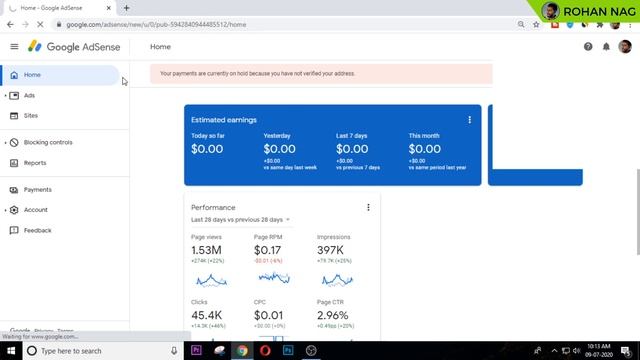Expand the Account section arrow
This screenshot has height=360, width=640.
5,210
